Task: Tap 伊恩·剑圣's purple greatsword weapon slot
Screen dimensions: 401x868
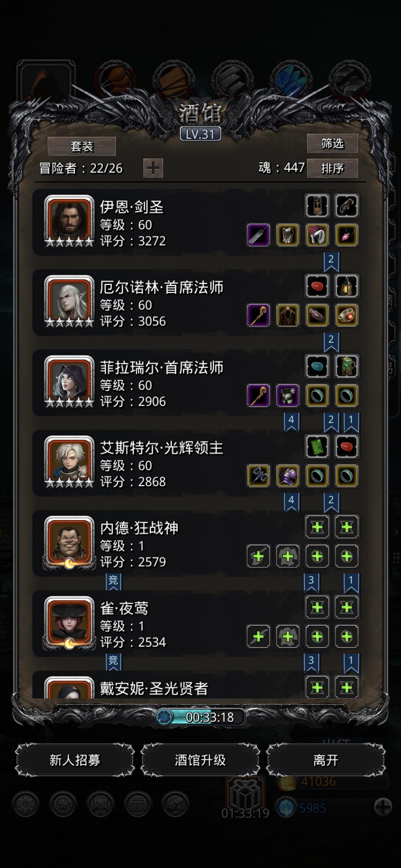Action: click(258, 235)
